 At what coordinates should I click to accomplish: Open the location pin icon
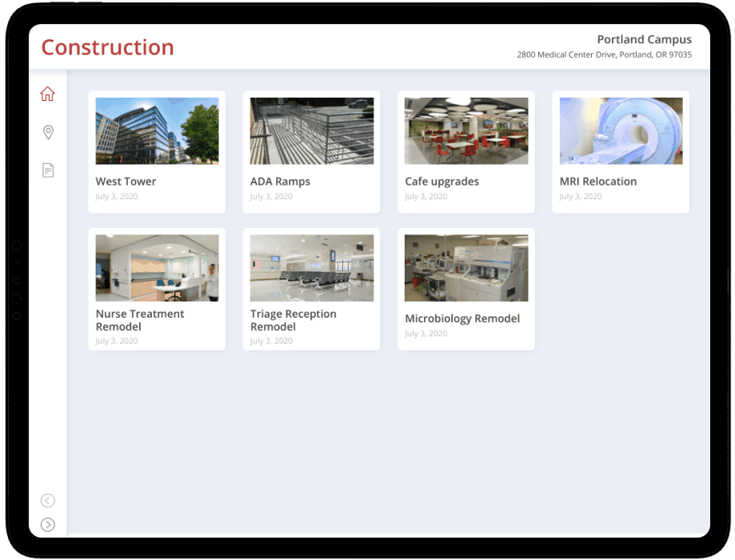click(48, 132)
